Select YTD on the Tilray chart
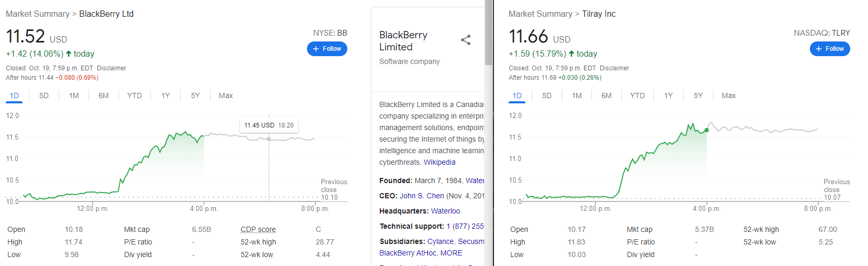 pyautogui.click(x=638, y=95)
